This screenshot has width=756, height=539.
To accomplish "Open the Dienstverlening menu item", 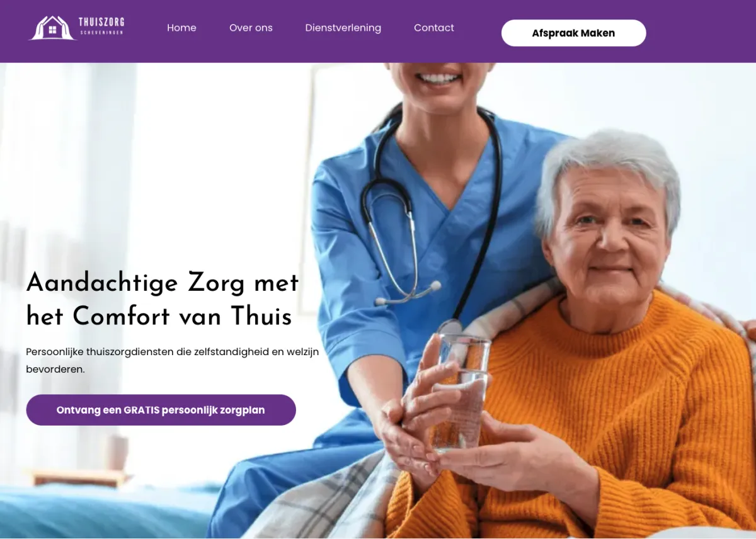I will tap(343, 28).
